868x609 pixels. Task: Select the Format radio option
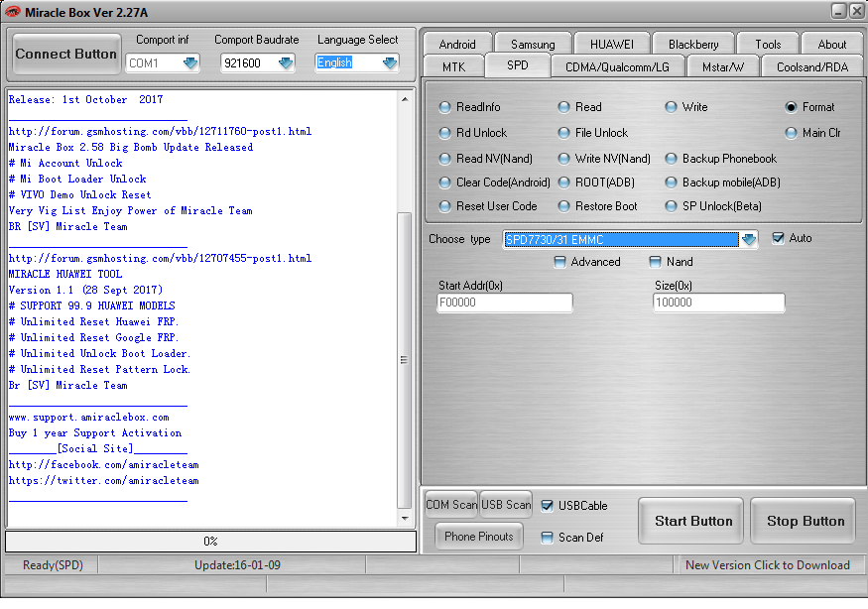(791, 107)
